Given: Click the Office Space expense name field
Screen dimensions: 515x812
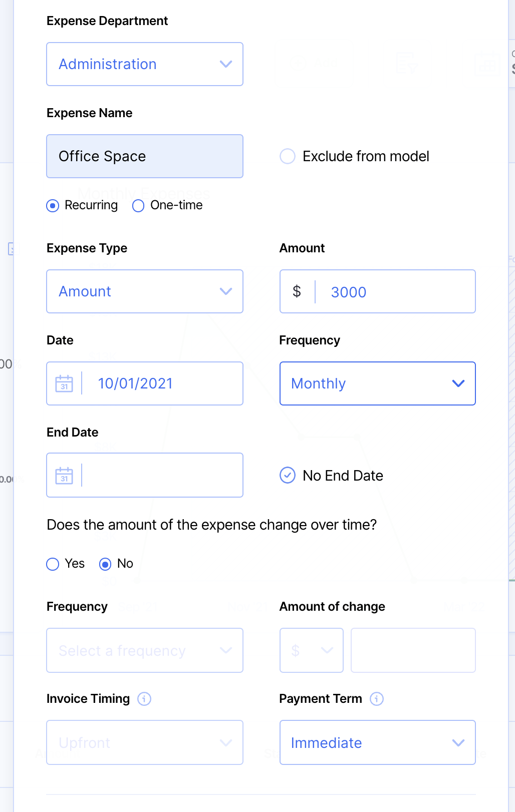Looking at the screenshot, I should (145, 156).
